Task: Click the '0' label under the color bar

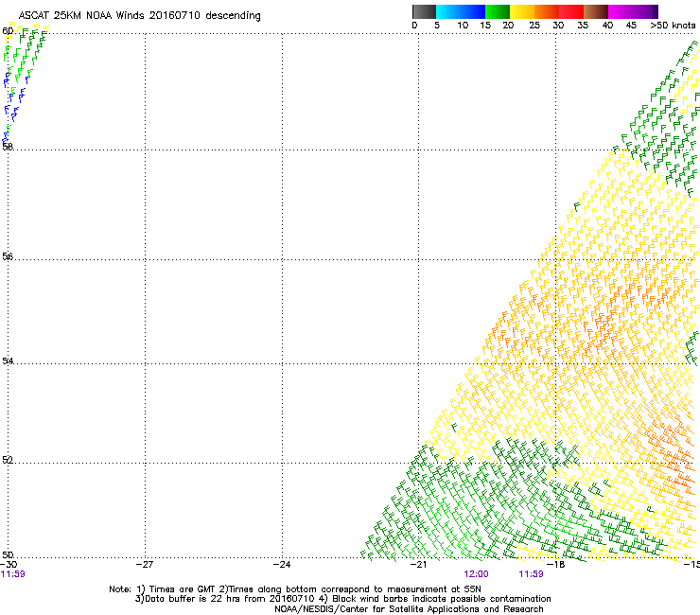Action: click(x=414, y=26)
